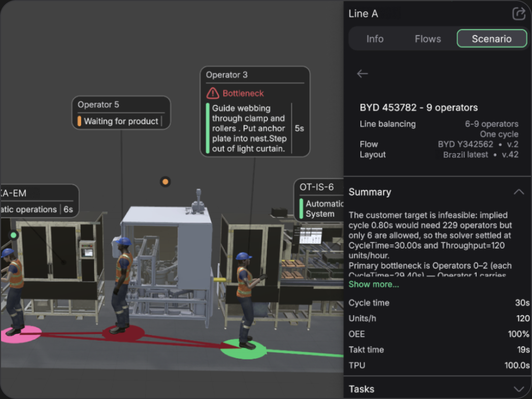The image size is (532, 399).
Task: Click the Units/h 120 value
Action: point(523,318)
